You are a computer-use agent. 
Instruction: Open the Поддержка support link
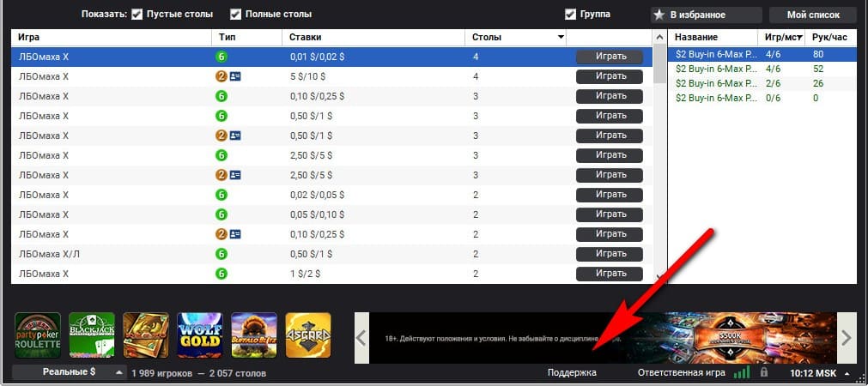point(572,373)
